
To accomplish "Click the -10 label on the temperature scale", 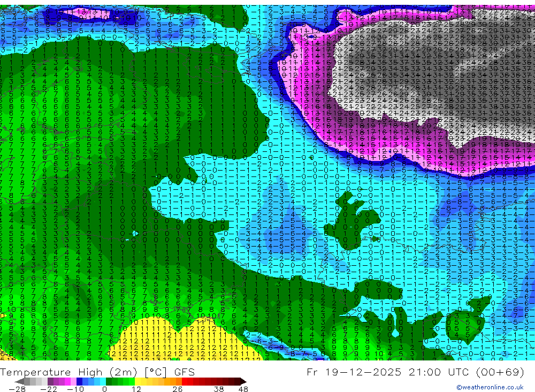I will tap(75, 389).
